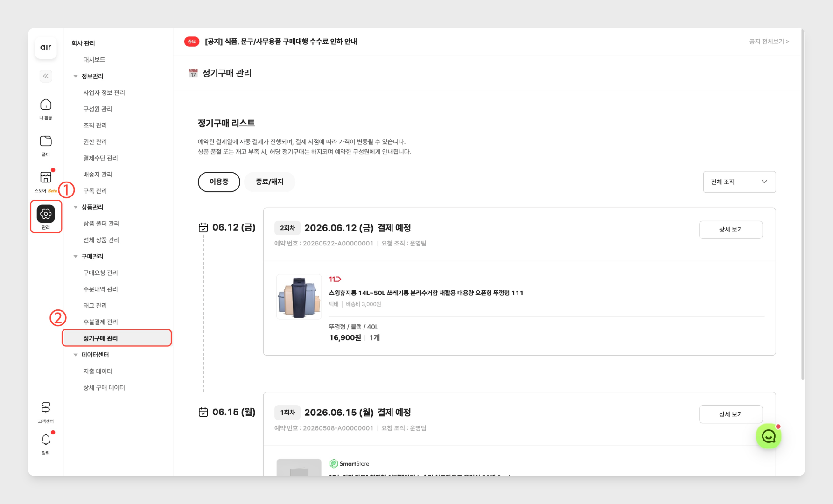The width and height of the screenshot is (833, 504).
Task: Open 주문내역 관리 menu item
Action: coord(100,289)
